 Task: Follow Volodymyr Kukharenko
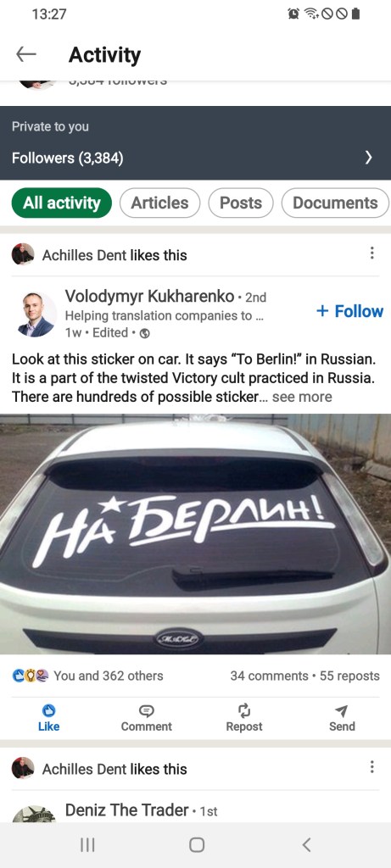(349, 311)
